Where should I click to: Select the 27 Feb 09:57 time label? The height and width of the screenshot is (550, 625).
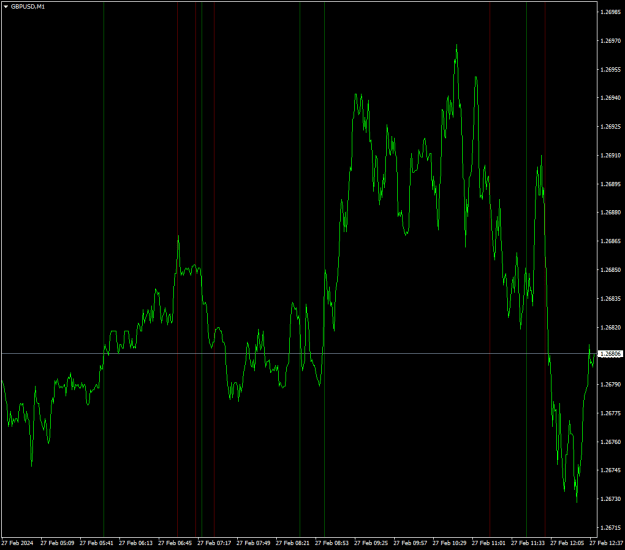(411, 543)
